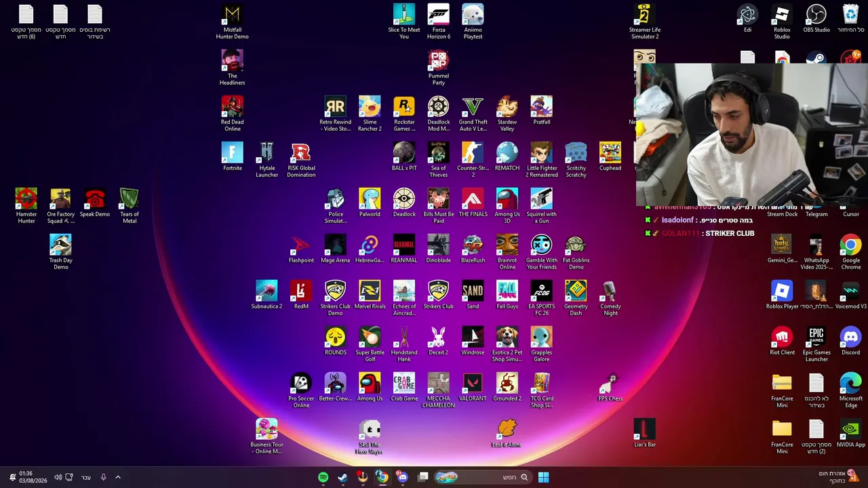Select the Crab Game icon

404,387
